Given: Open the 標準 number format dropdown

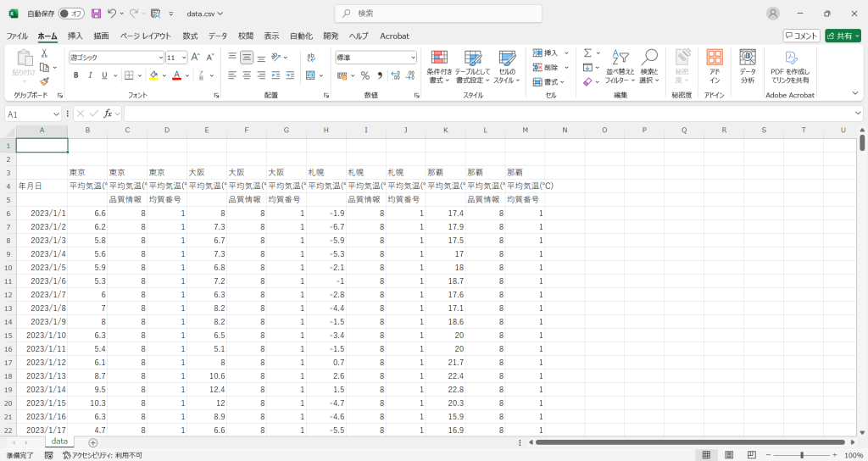Looking at the screenshot, I should coord(376,58).
